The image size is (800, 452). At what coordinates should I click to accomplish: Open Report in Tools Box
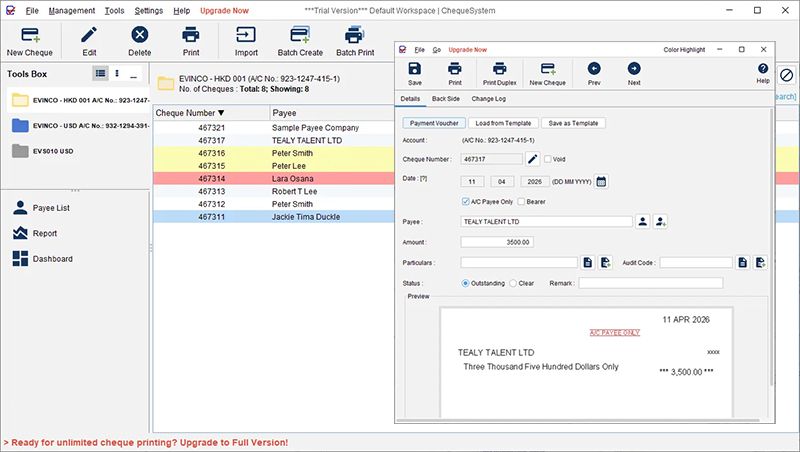pos(35,233)
